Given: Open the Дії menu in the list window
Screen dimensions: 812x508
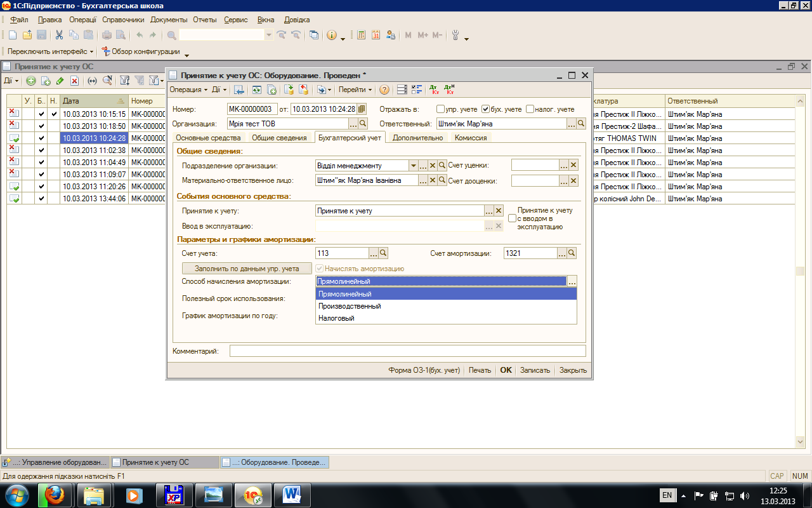Looking at the screenshot, I should click(x=11, y=81).
